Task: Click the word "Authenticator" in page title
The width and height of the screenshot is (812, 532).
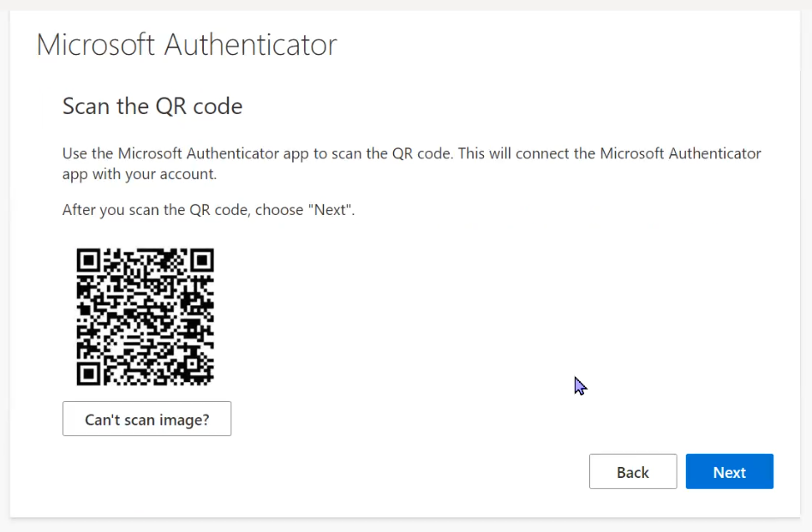Action: (251, 45)
